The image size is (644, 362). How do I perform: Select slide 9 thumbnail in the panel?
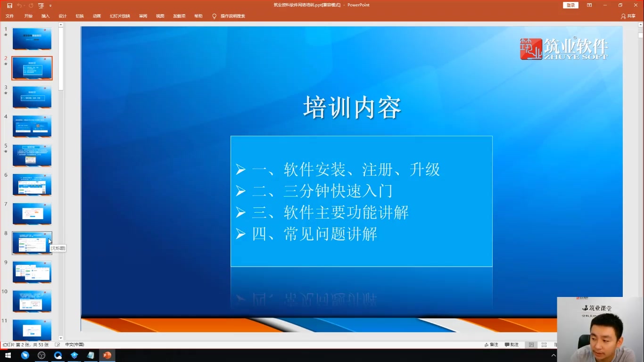tap(32, 272)
